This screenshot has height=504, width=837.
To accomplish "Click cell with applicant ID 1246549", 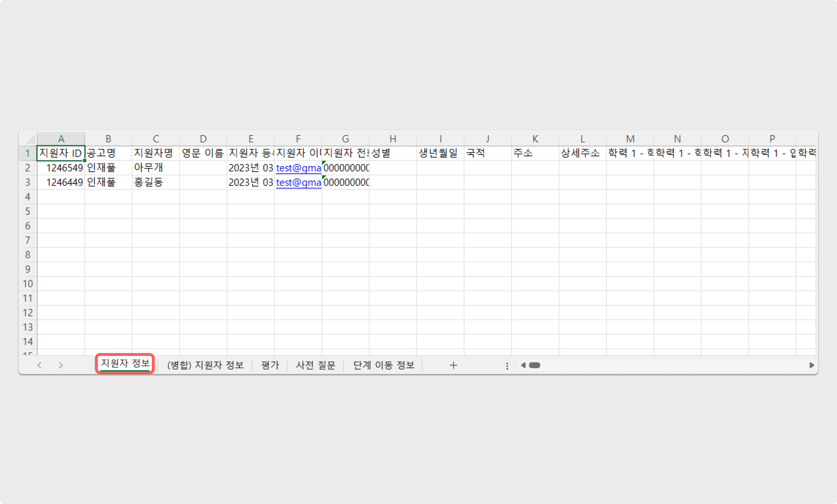I will tap(61, 168).
